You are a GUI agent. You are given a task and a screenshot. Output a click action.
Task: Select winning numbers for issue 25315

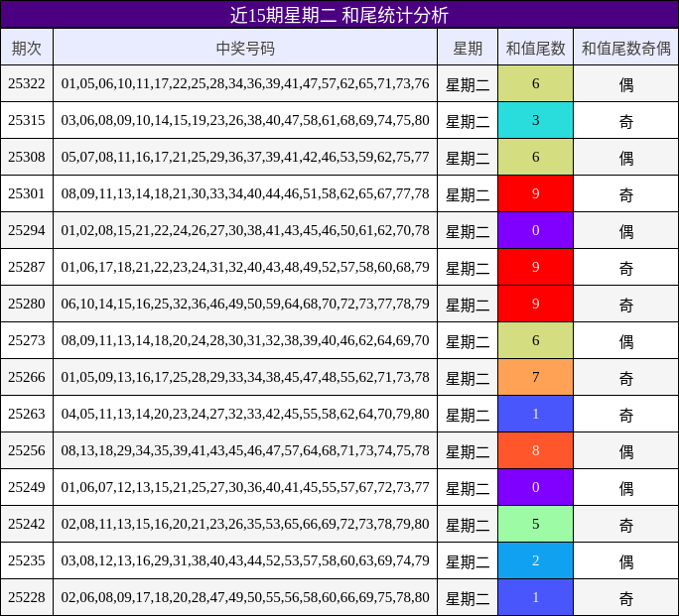[x=245, y=120]
